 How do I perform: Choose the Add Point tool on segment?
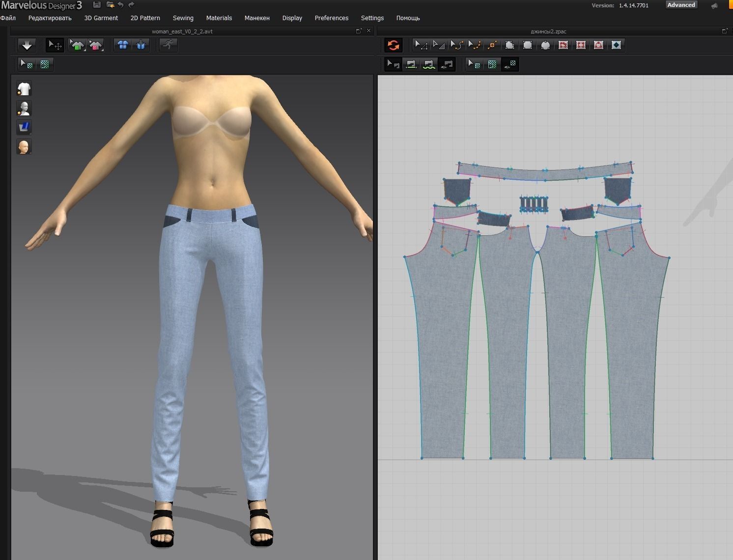click(492, 45)
